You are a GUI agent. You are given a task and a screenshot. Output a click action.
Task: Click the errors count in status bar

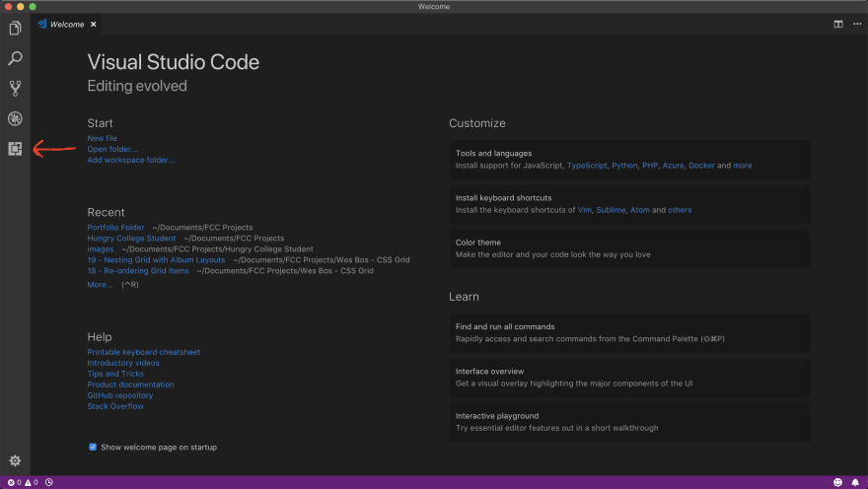pos(15,482)
